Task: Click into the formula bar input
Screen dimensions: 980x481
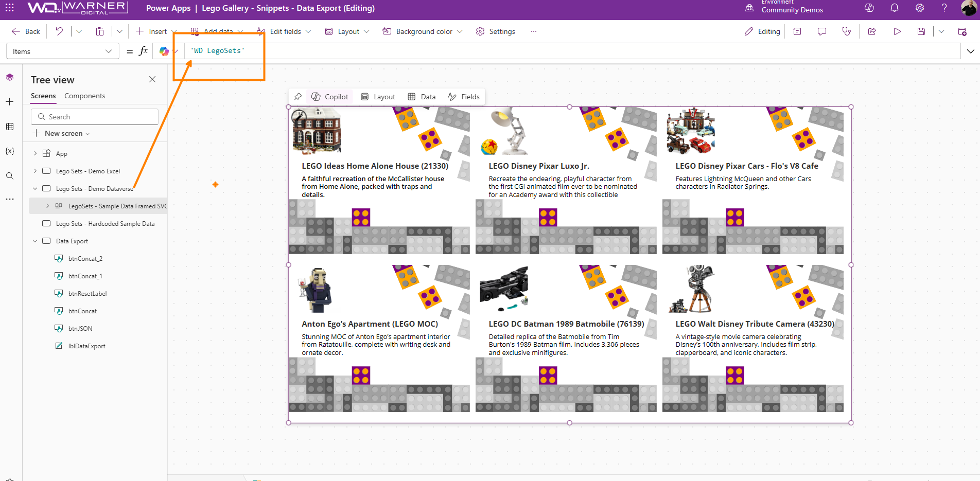Action: click(571, 51)
